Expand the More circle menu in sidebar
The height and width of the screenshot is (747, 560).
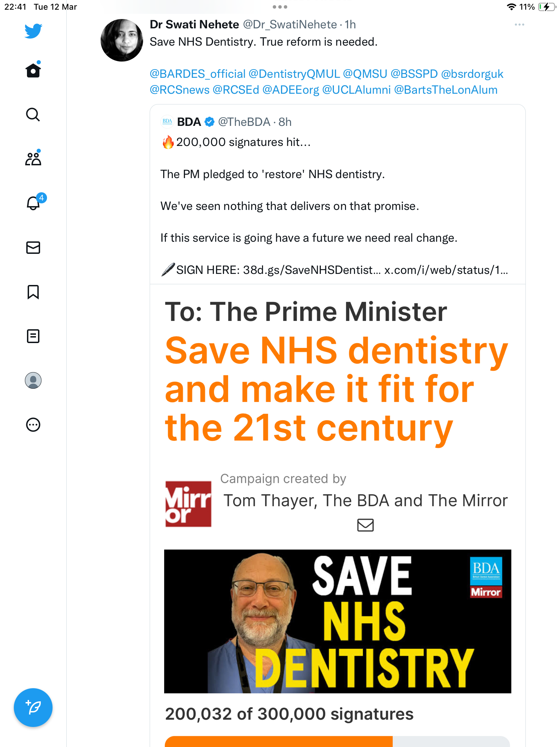(33, 425)
